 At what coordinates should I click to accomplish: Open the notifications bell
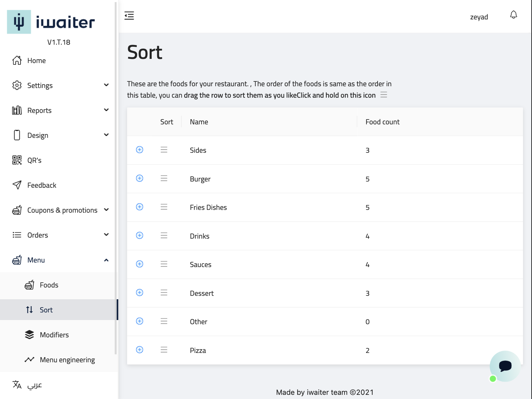513,15
